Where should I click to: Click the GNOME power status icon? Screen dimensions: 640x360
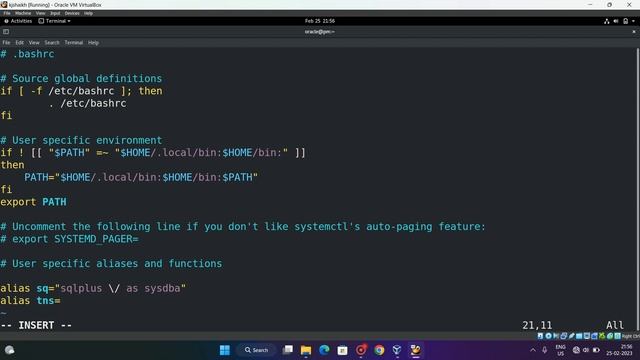pos(625,21)
